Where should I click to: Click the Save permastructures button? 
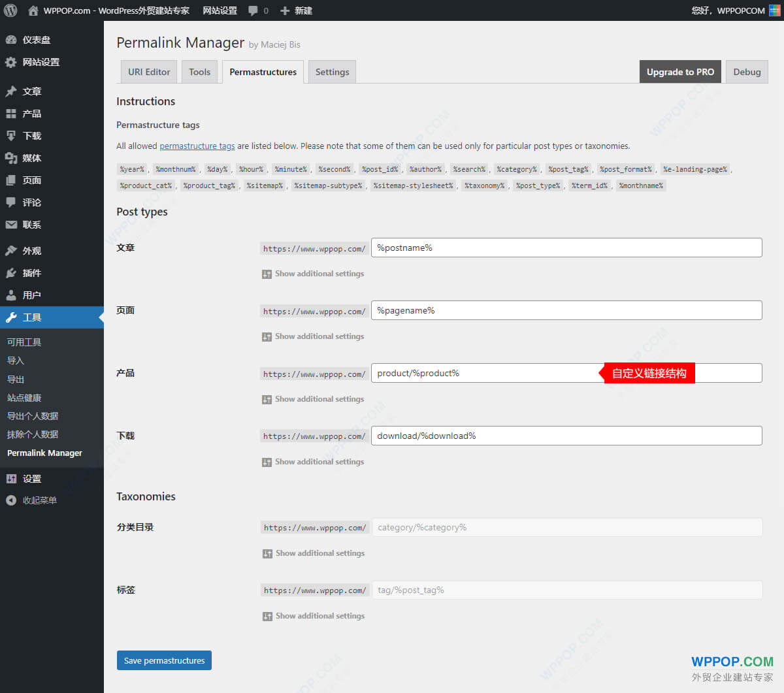(x=164, y=660)
